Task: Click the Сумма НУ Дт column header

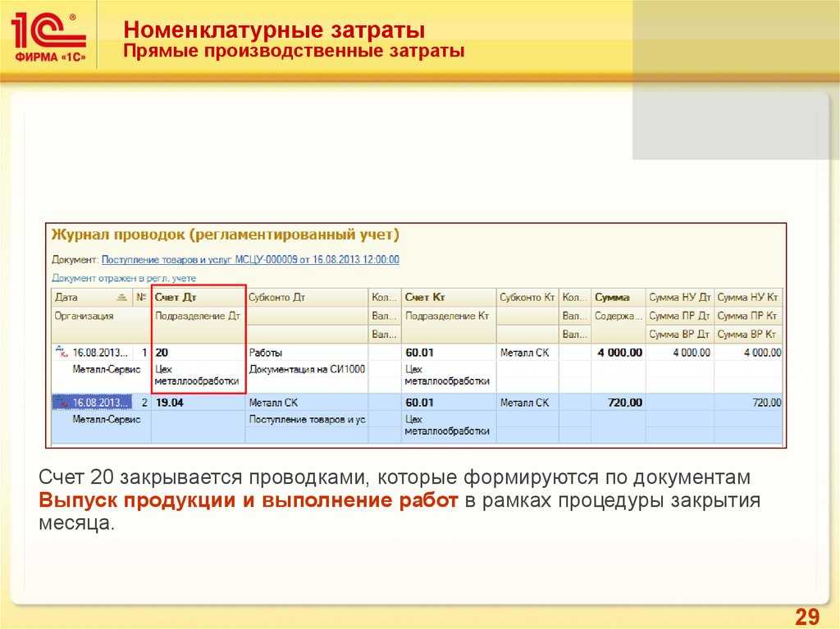Action: pyautogui.click(x=680, y=298)
